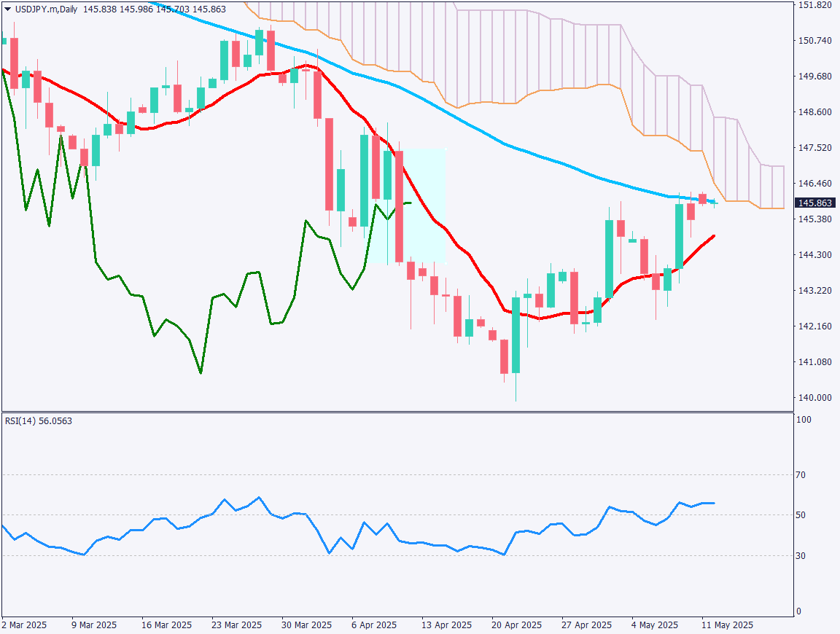Click the RSI 70 overbought level mark
Image resolution: width=840 pixels, height=634 pixels.
[x=801, y=474]
